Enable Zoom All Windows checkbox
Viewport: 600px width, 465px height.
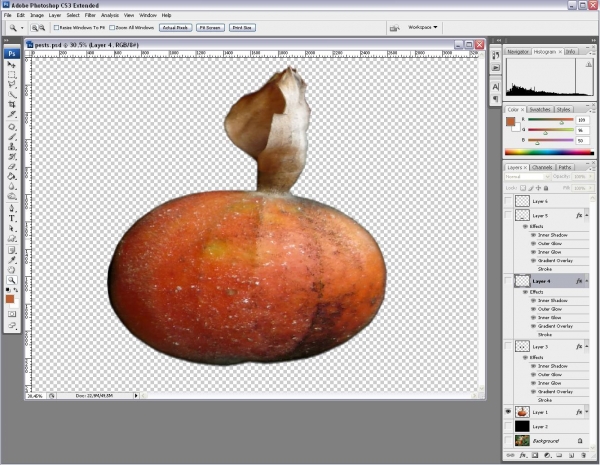tap(112, 28)
